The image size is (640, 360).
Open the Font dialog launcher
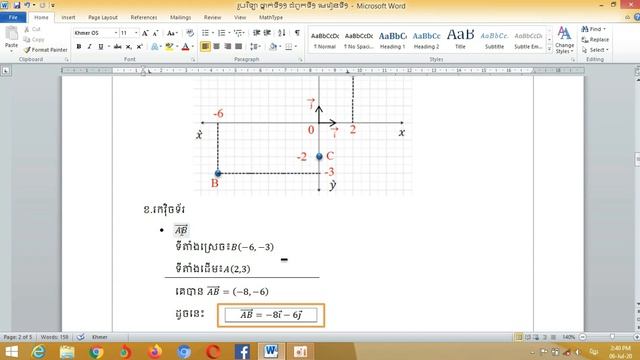(193, 60)
